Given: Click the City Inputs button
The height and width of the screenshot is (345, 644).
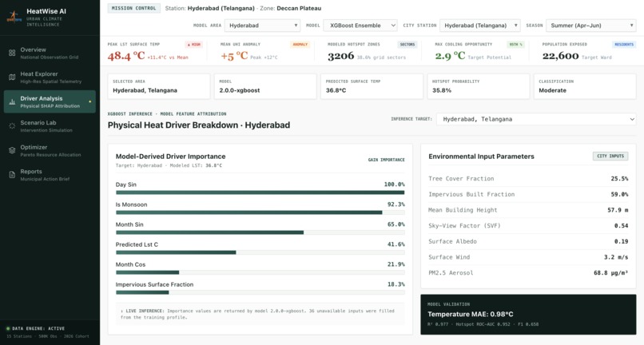Looking at the screenshot, I should pos(610,156).
